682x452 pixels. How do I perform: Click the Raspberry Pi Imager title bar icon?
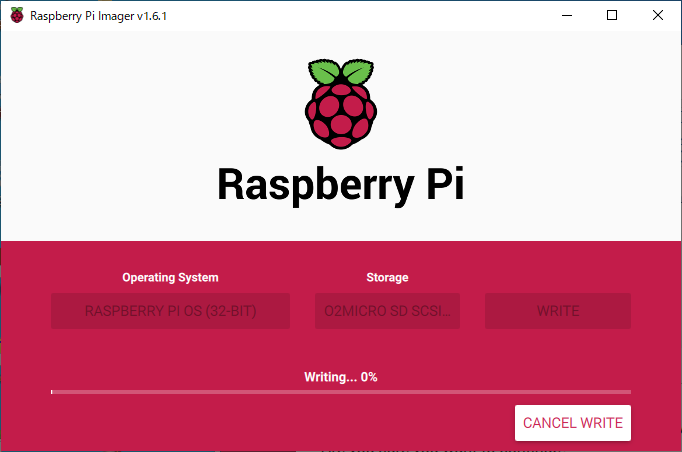16,16
